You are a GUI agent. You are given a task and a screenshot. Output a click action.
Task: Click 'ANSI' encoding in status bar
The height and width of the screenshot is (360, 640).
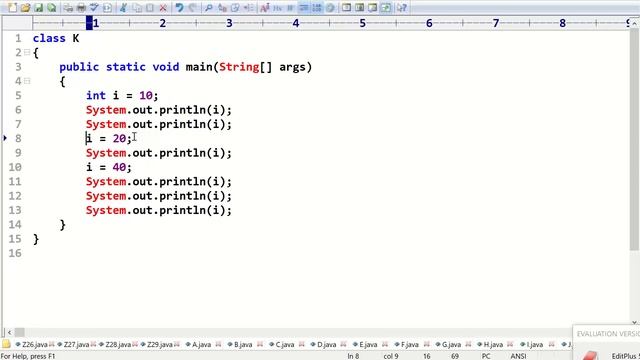click(x=518, y=356)
